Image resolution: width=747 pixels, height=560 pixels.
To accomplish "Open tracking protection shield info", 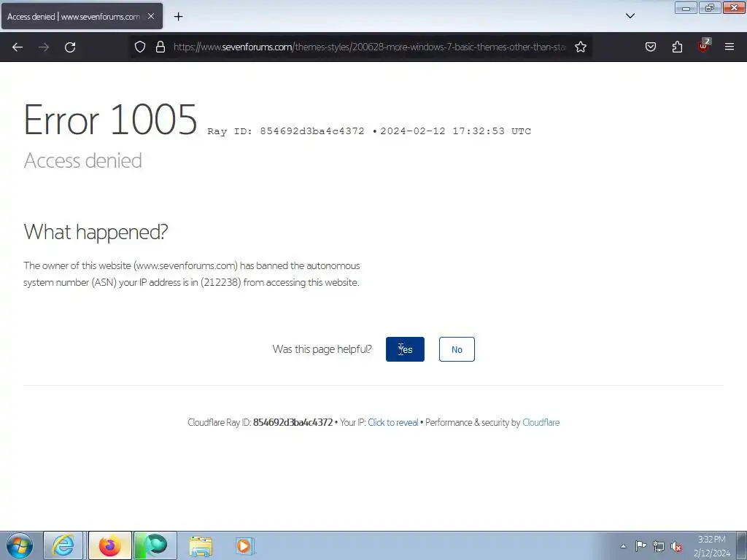I will [139, 47].
